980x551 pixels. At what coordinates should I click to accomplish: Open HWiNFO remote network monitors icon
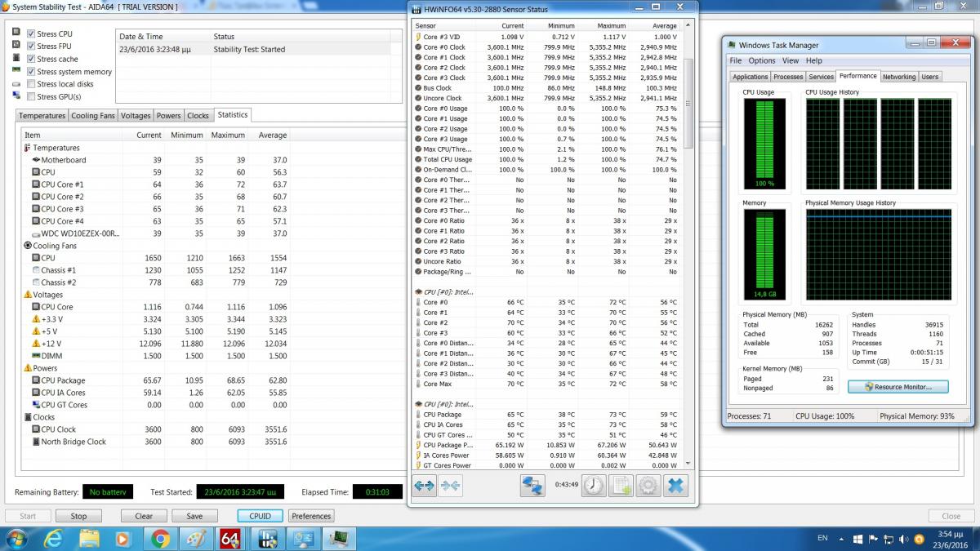pyautogui.click(x=532, y=485)
